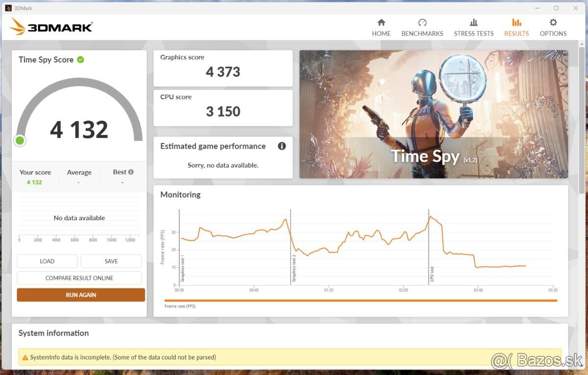Click the green checkmark beside Time Spy Score
Screen dimensions: 588x375
click(x=80, y=60)
